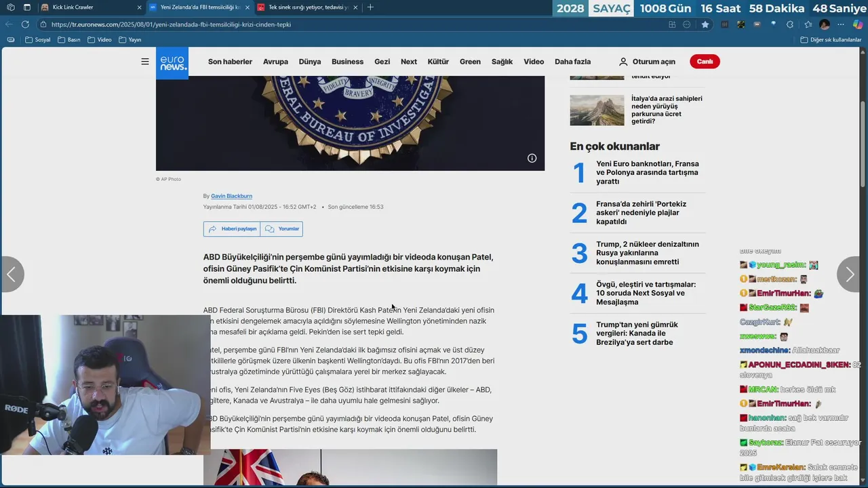Close the Yeni Zelanda FBI tab

[248, 7]
